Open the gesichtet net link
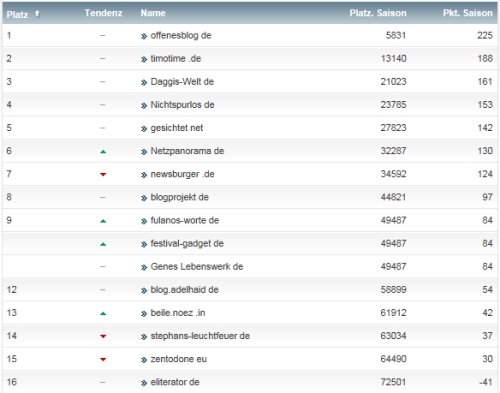The image size is (500, 393). pyautogui.click(x=177, y=128)
